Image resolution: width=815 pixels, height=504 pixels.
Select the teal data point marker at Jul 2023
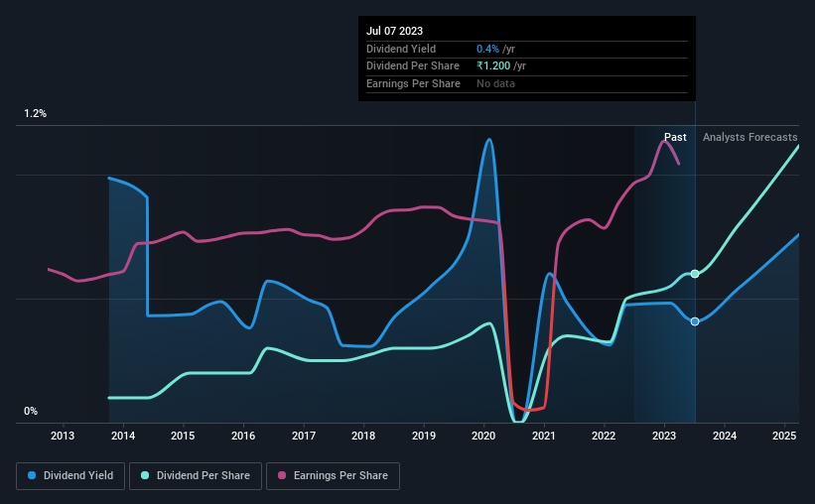click(695, 274)
